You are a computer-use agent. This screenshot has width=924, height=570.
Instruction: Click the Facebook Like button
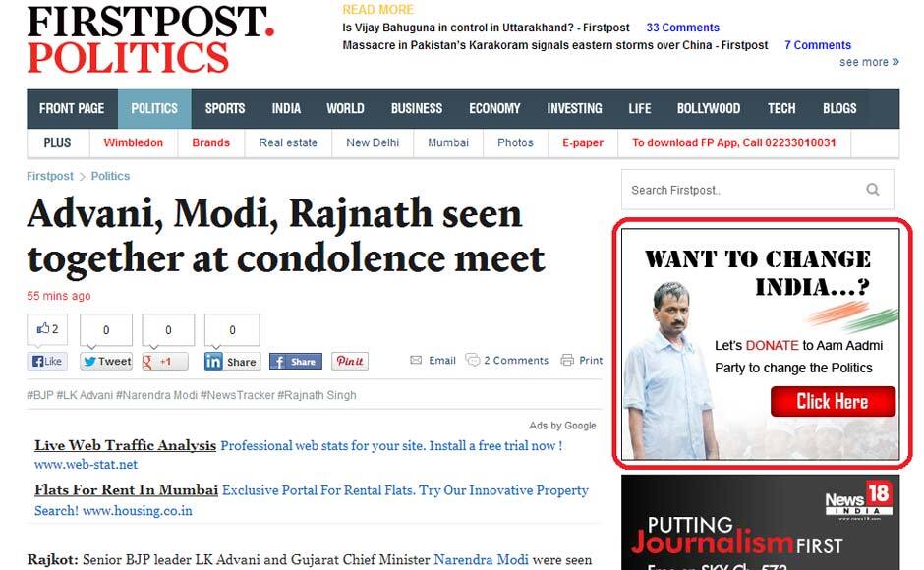point(47,362)
